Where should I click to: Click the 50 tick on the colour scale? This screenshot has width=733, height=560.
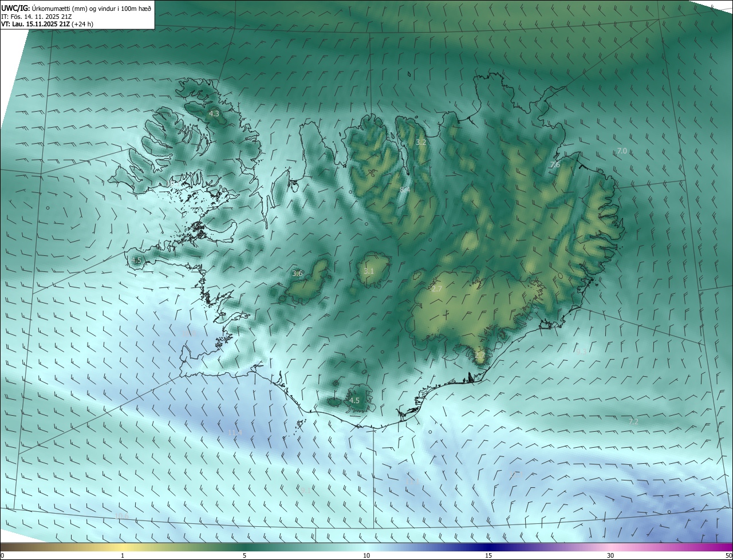(x=728, y=555)
